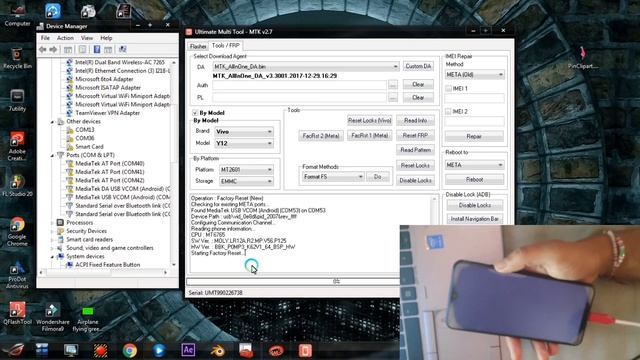Click blue media player icon in taskbar
This screenshot has width=640, height=360.
pyautogui.click(x=159, y=350)
